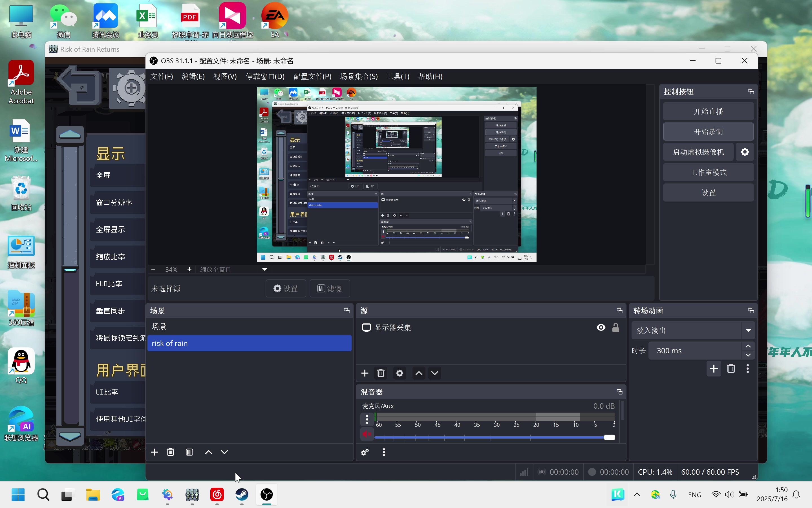Click 启动虚拟摄像机 button
This screenshot has height=508, width=812.
[x=698, y=152]
